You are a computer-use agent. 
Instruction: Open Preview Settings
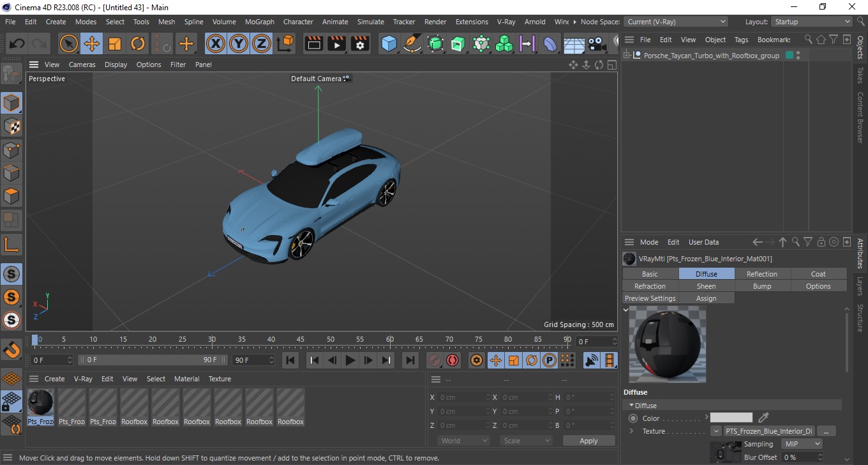click(x=650, y=298)
